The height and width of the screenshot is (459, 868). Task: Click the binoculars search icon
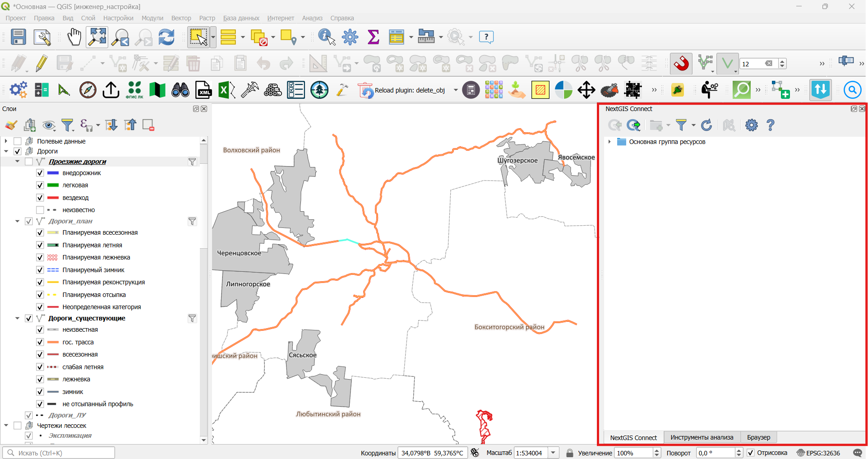click(180, 90)
